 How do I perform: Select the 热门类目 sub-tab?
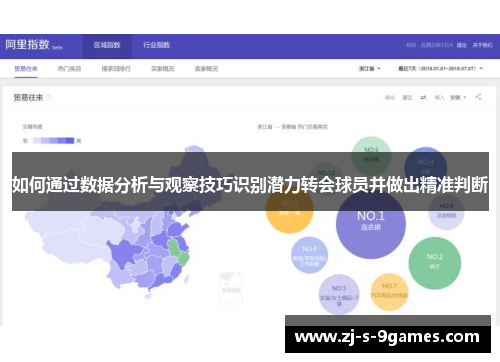click(69, 69)
